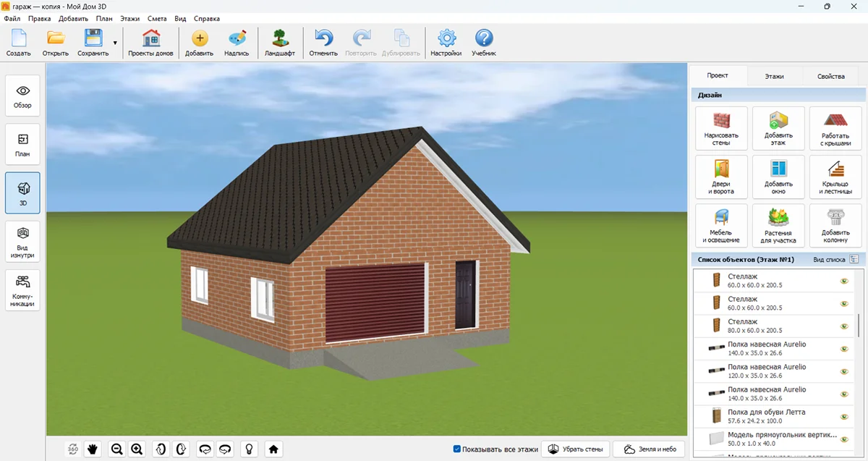Expand the Сохранить dropdown arrow
The width and height of the screenshot is (868, 461).
click(115, 43)
